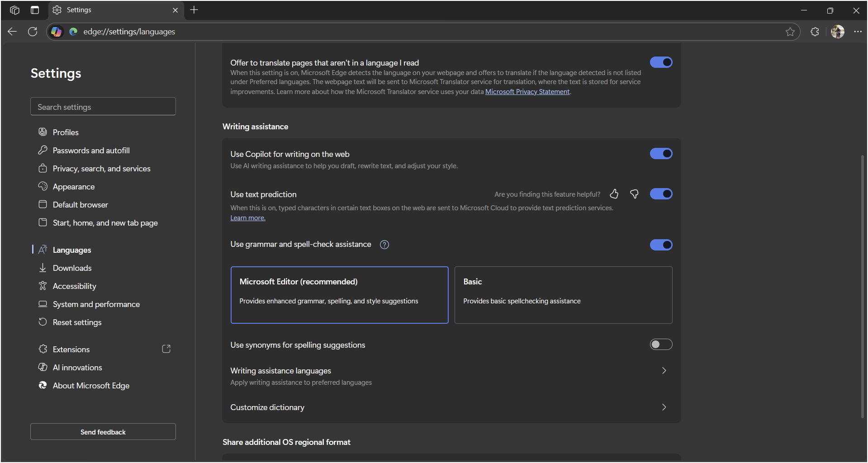Turn off Use text prediction switch

click(661, 194)
